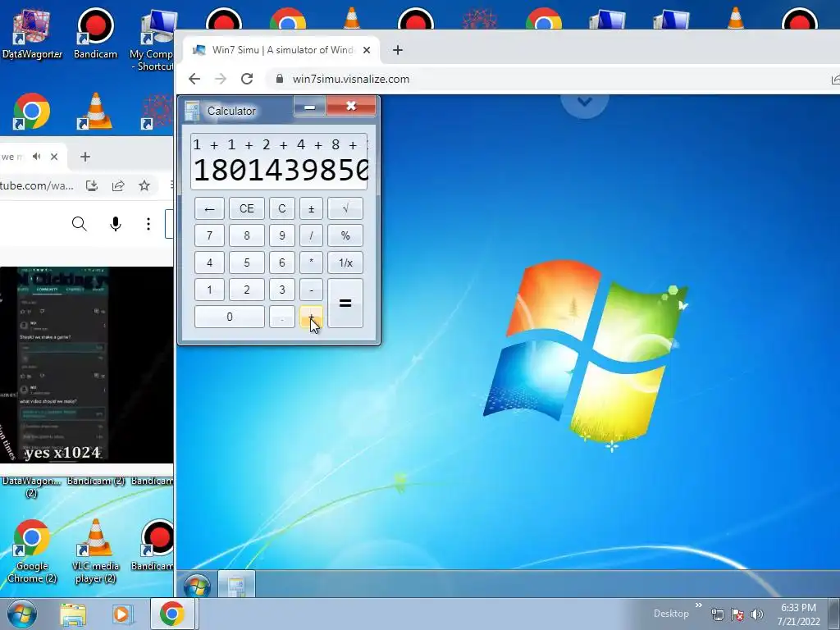
Task: Click the CE button on calculator
Action: [246, 208]
